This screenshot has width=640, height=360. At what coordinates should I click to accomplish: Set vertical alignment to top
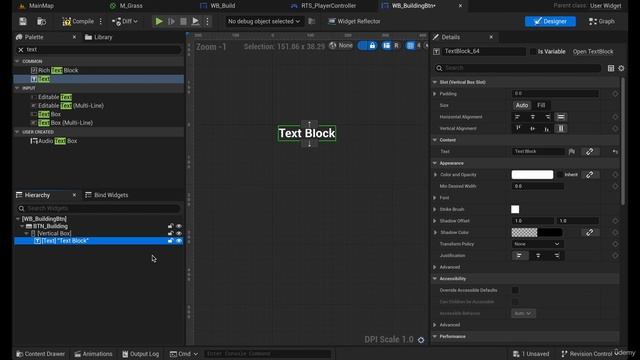click(x=518, y=129)
